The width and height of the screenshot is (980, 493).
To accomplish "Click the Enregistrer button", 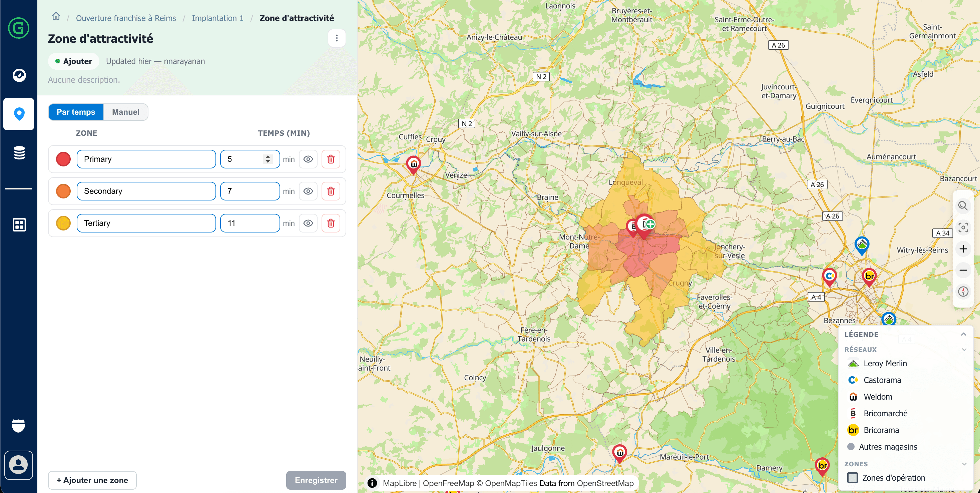I will click(x=316, y=480).
